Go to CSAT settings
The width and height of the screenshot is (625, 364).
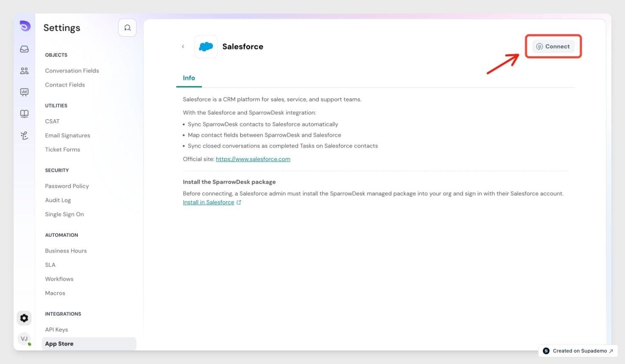[x=52, y=121]
